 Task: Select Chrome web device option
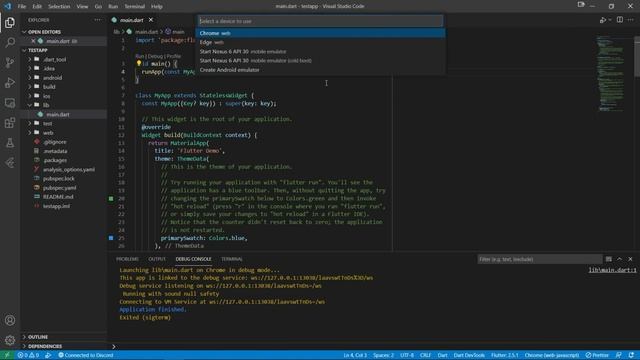point(320,33)
